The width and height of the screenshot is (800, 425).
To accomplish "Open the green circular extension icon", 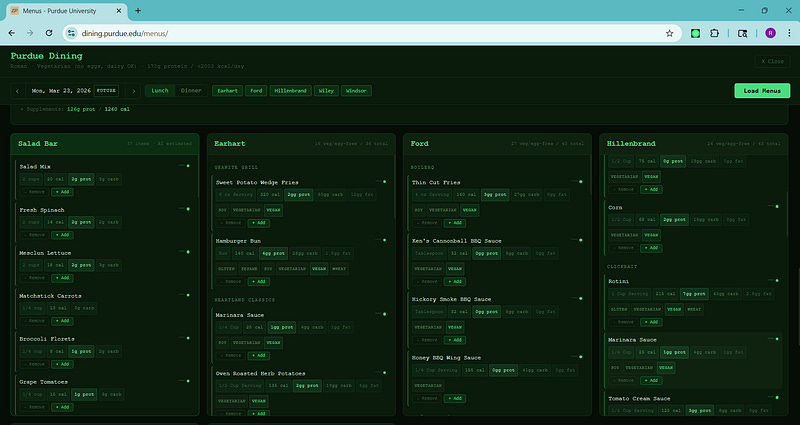I will pyautogui.click(x=695, y=33).
